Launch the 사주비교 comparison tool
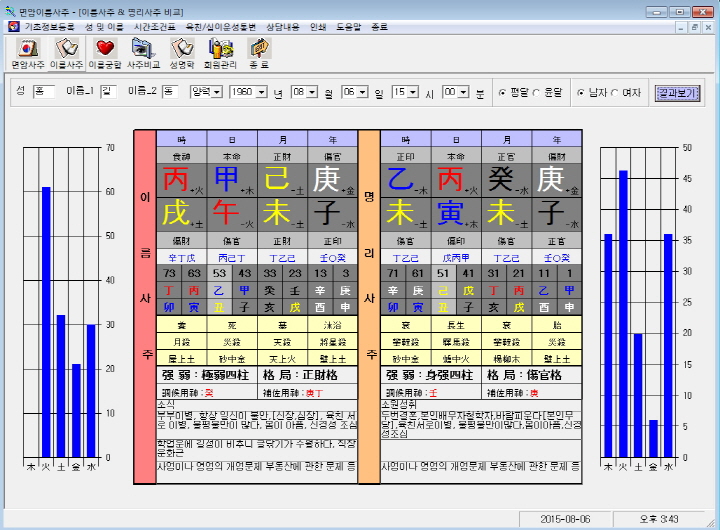 [x=143, y=53]
